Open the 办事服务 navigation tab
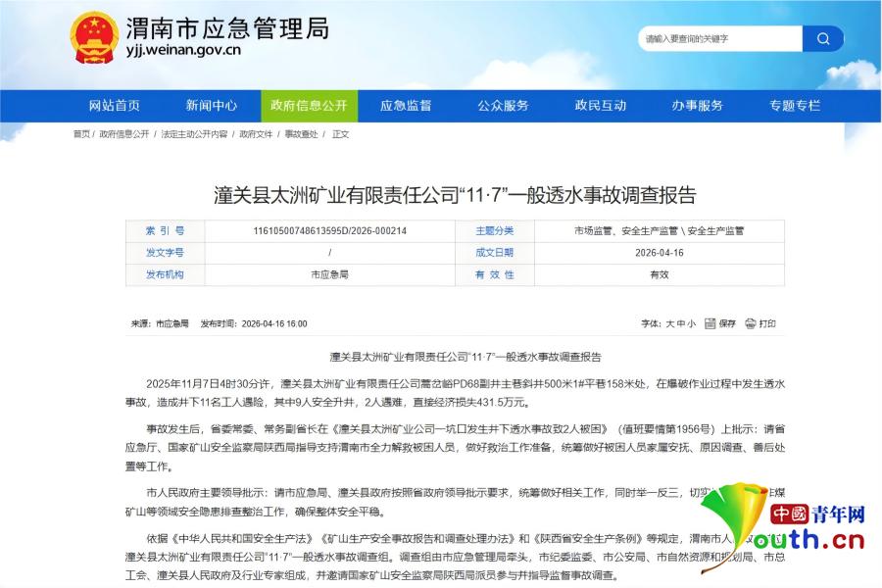Screen dimensions: 882x588 [x=697, y=106]
